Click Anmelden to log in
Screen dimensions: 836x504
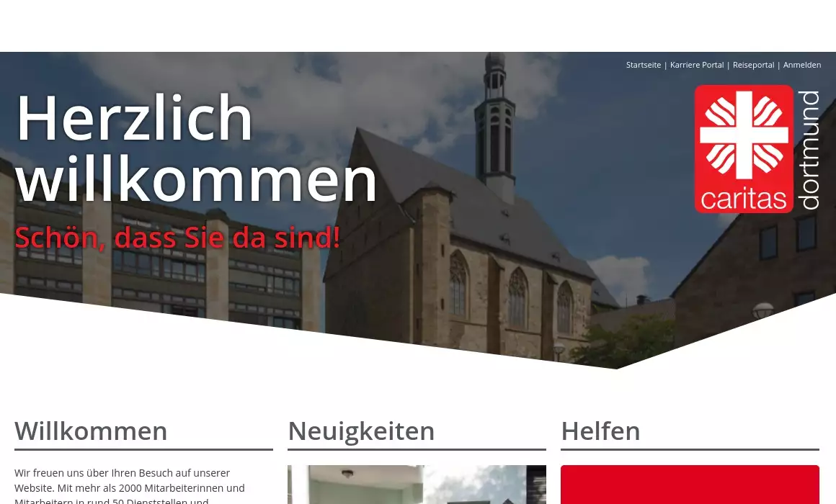click(801, 65)
